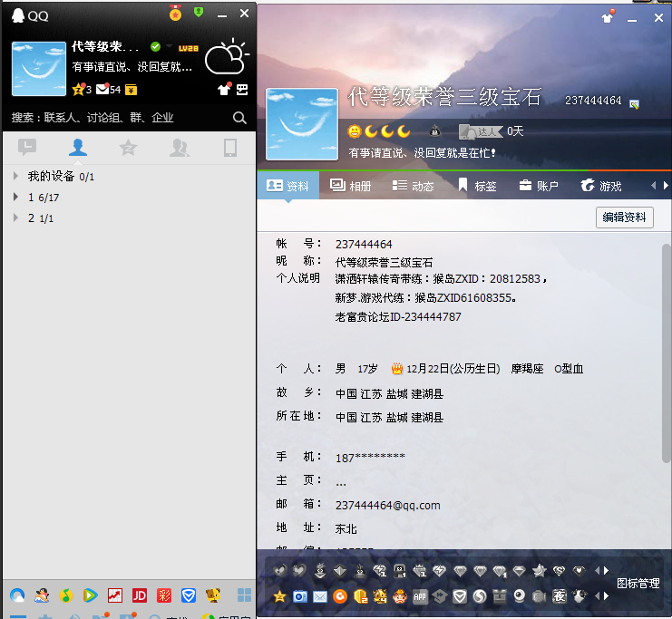
Task: Open the wallet yen icon in QQ header
Action: (131, 90)
